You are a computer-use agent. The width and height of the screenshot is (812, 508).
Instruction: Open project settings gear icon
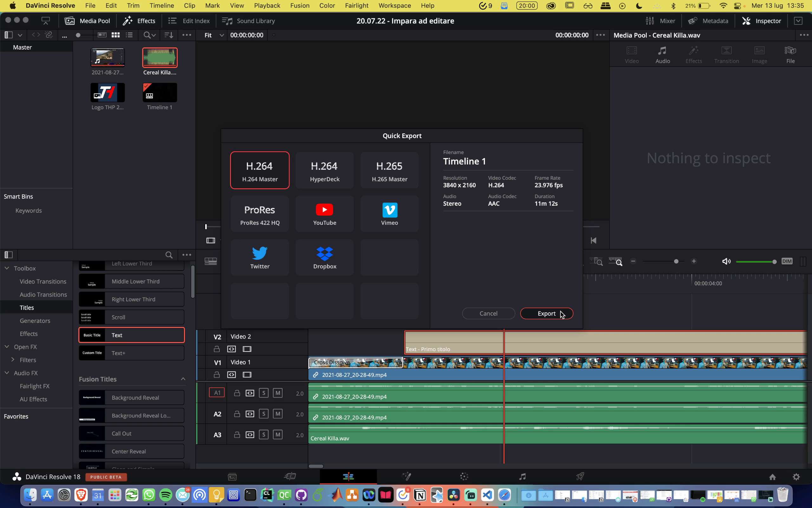coord(796,477)
